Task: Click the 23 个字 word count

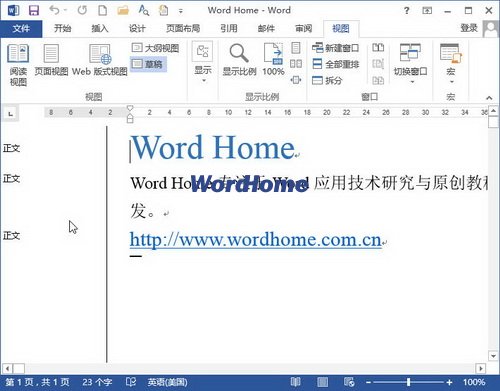Action: pos(97,382)
